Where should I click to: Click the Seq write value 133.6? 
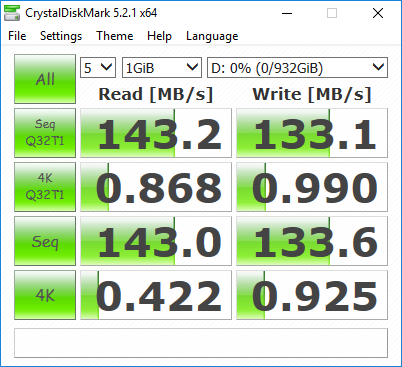312,241
